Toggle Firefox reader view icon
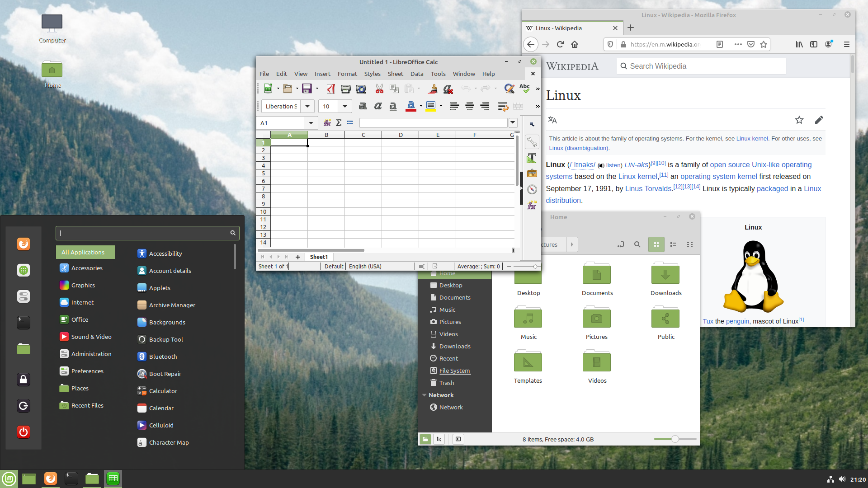Image resolution: width=868 pixels, height=488 pixels. pyautogui.click(x=720, y=44)
